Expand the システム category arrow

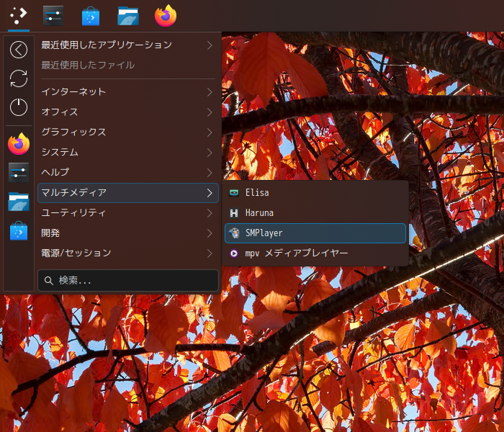(x=210, y=153)
